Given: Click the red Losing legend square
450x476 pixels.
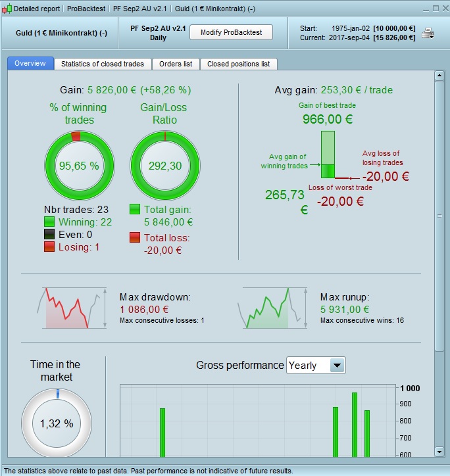Looking at the screenshot, I should [49, 247].
